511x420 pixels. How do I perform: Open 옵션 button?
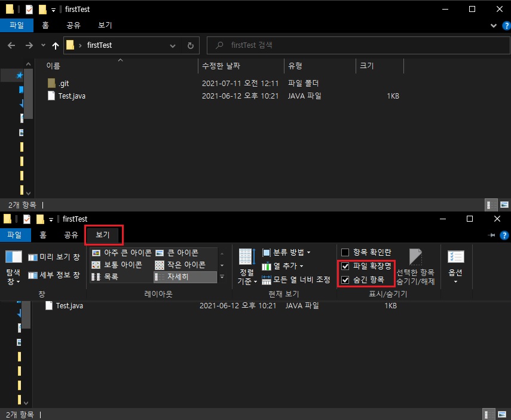455,267
